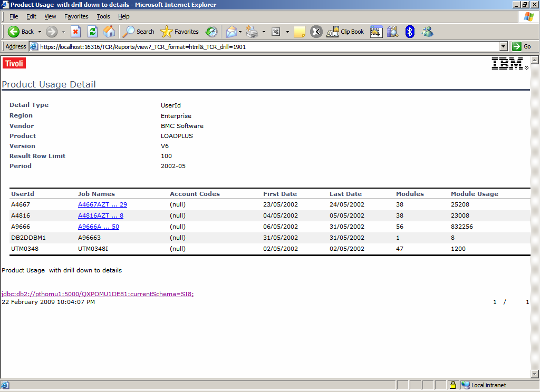Click the Windows flag logo
This screenshot has height=392, width=540.
click(x=528, y=16)
